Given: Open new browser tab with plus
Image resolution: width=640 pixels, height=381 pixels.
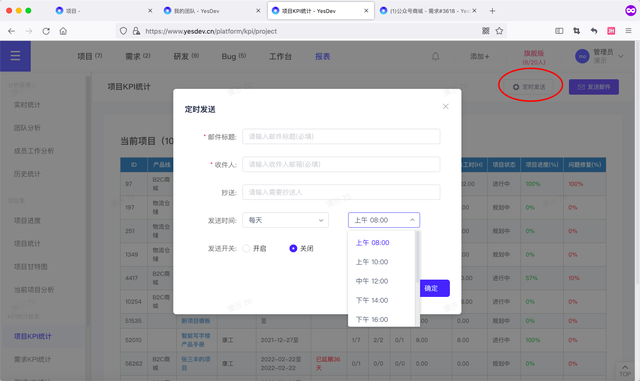Looking at the screenshot, I should (492, 11).
